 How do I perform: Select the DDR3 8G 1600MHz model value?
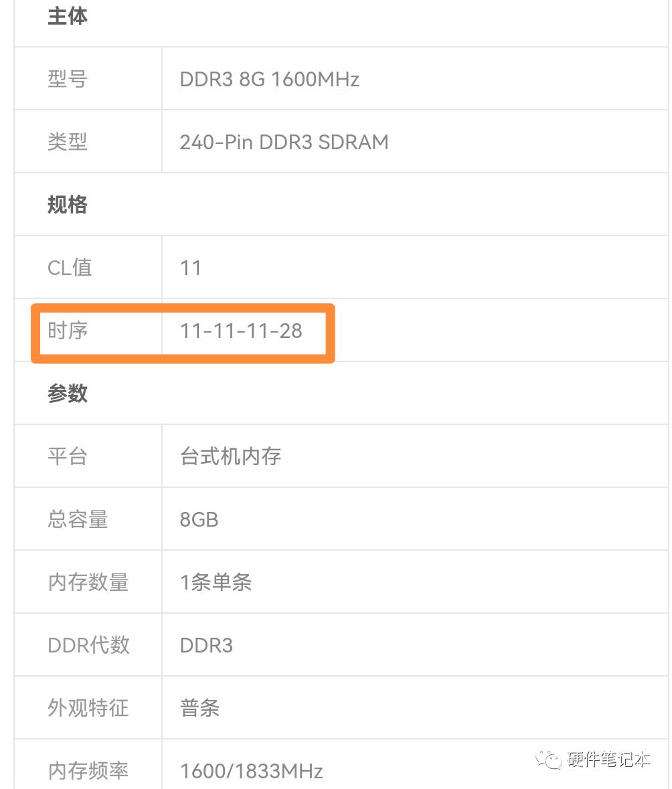tap(270, 80)
